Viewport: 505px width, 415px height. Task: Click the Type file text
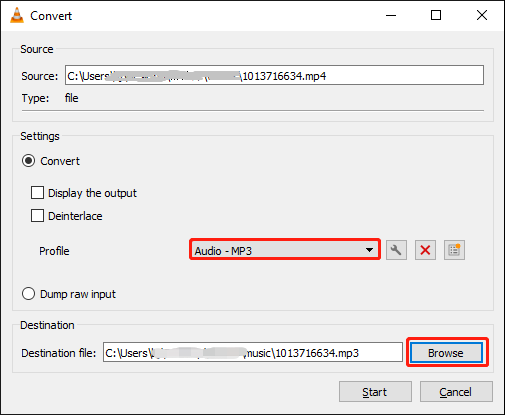click(71, 98)
